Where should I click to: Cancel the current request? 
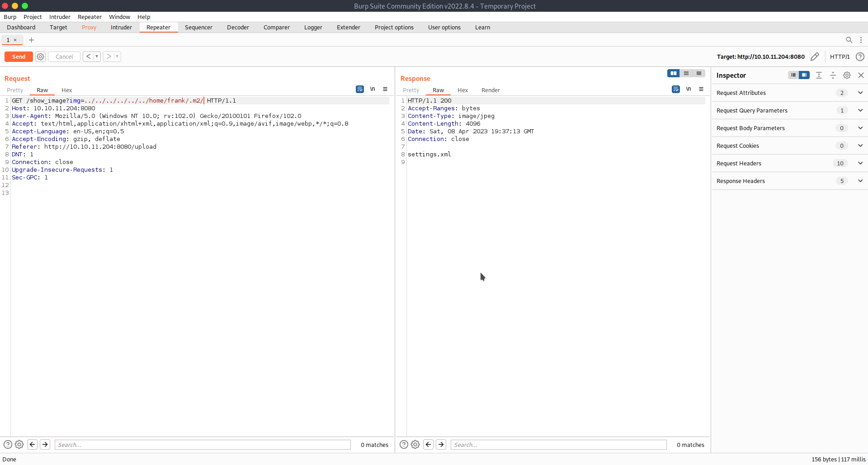click(64, 56)
